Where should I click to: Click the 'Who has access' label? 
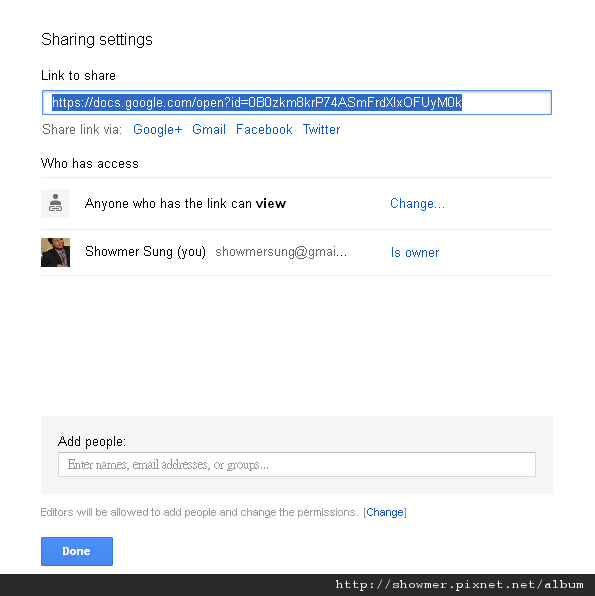point(90,163)
